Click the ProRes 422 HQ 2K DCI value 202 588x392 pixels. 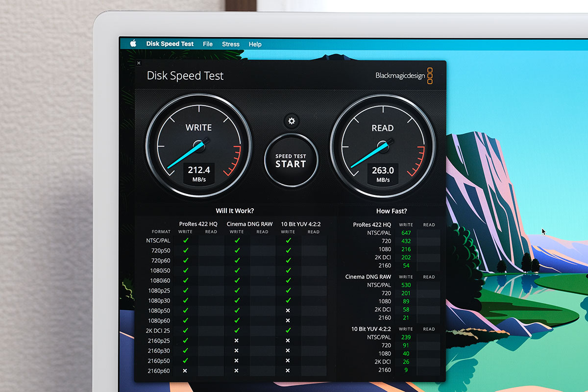click(406, 257)
